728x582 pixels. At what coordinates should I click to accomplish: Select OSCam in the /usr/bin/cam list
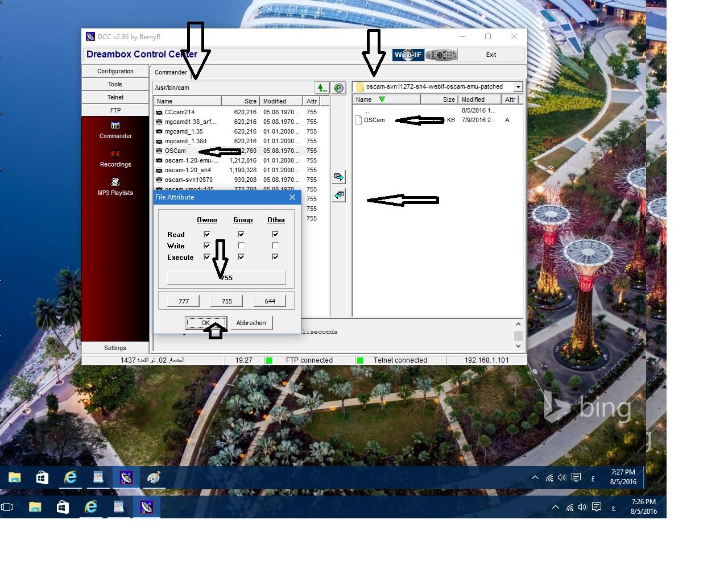tap(237, 151)
